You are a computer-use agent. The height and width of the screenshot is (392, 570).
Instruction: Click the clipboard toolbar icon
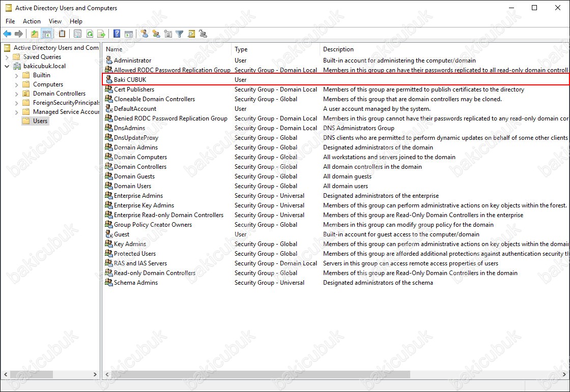pos(62,34)
